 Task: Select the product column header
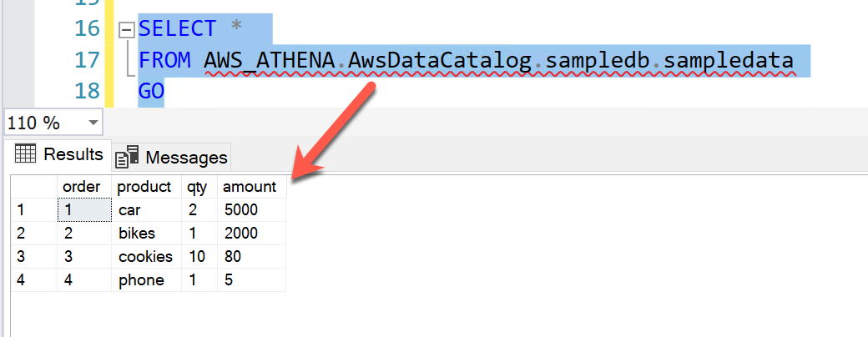click(144, 187)
